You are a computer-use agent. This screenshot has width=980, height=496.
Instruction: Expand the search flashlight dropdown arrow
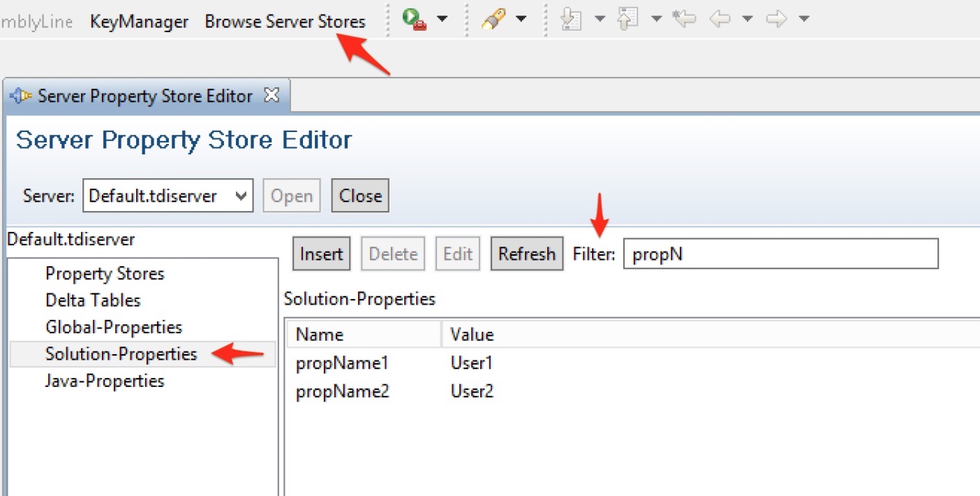click(x=521, y=19)
